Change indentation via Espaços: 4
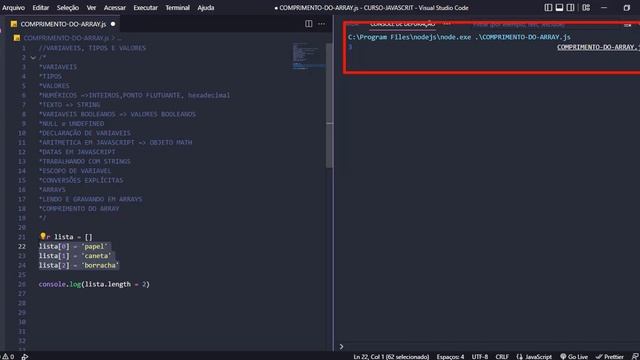 pyautogui.click(x=450, y=357)
